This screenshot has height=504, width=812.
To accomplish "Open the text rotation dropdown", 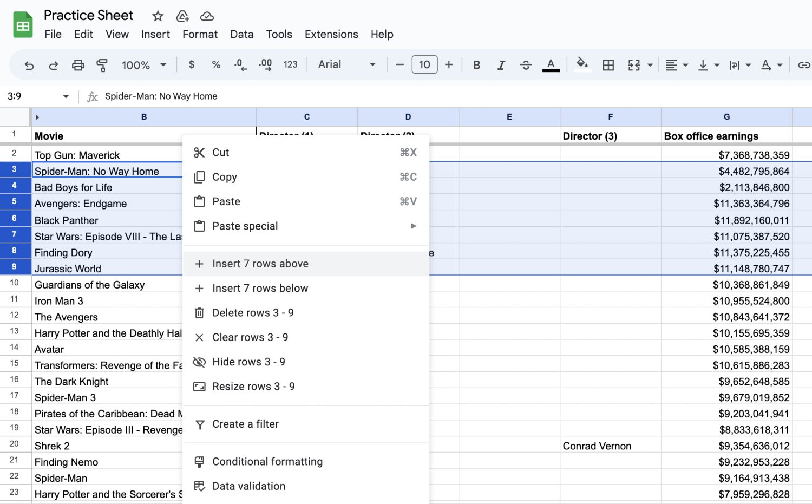I will coord(771,65).
